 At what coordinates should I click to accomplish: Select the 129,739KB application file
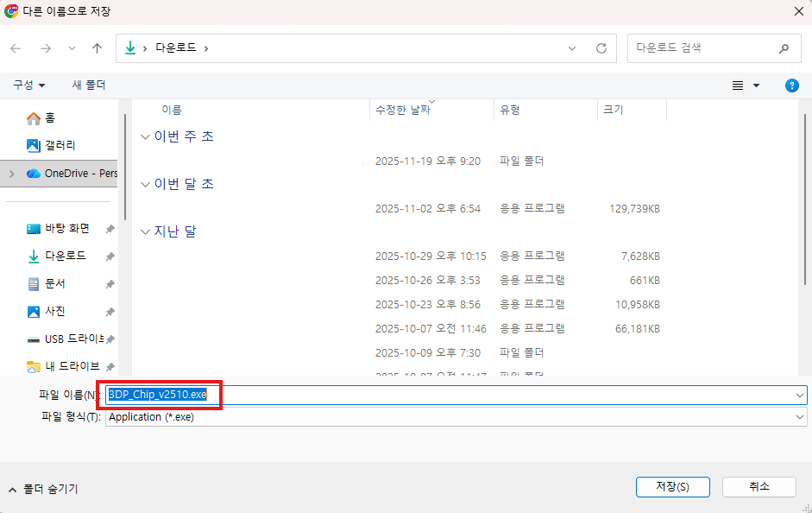(x=401, y=209)
